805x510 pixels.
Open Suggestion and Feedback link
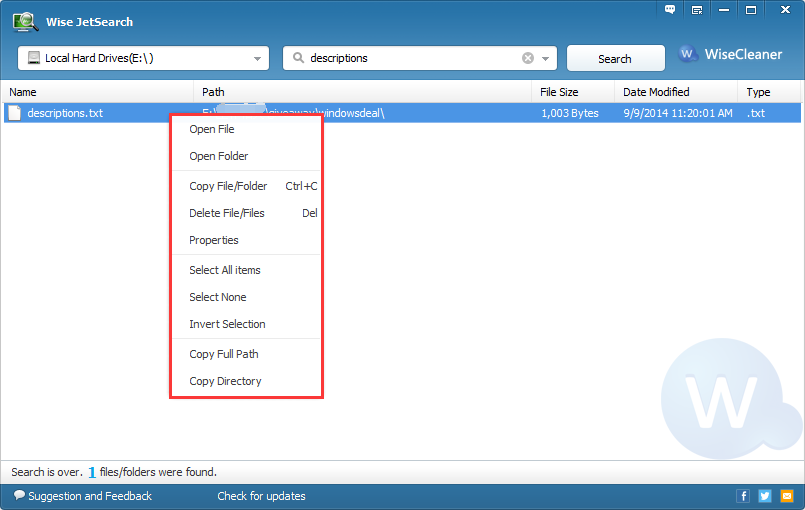[x=83, y=496]
